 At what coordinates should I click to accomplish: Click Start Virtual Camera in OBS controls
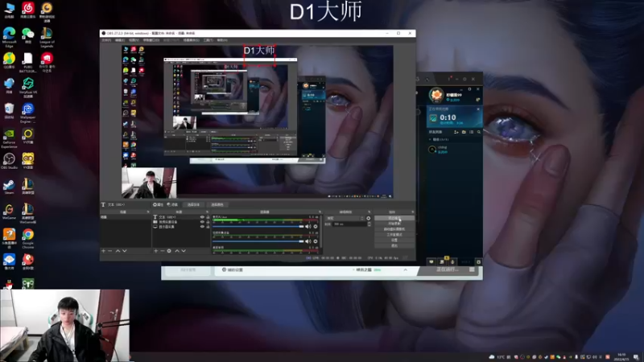pyautogui.click(x=394, y=229)
